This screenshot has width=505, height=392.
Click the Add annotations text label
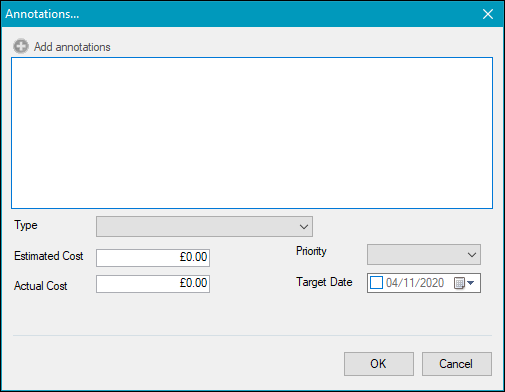(x=72, y=47)
